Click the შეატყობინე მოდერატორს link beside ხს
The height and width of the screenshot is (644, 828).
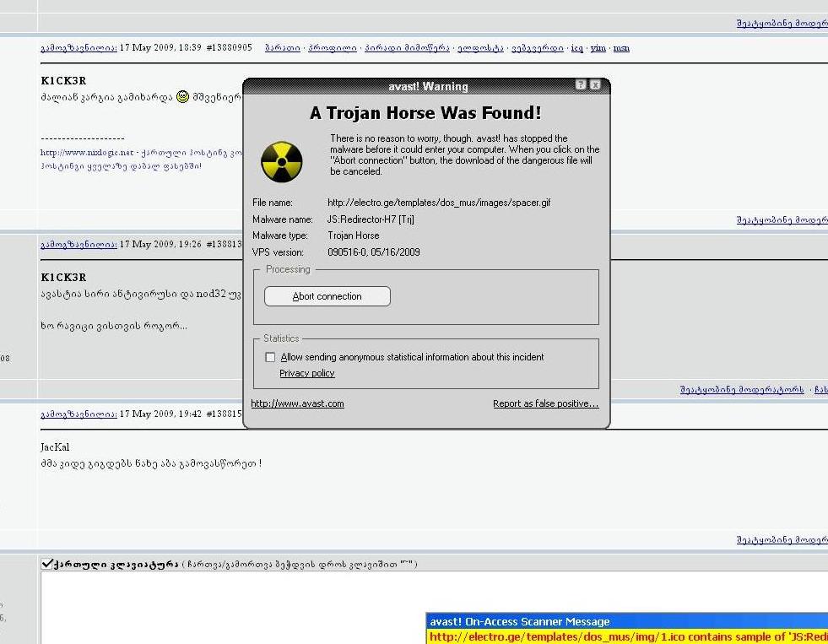pos(742,390)
